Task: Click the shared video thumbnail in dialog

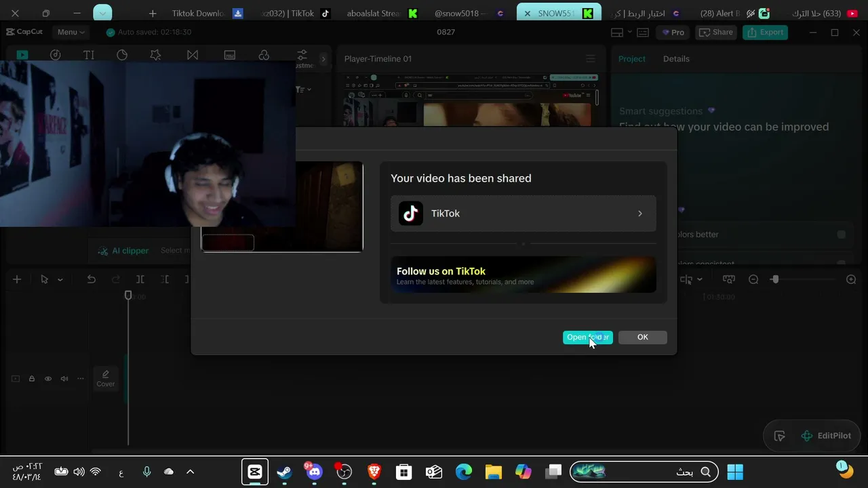Action: (x=281, y=207)
